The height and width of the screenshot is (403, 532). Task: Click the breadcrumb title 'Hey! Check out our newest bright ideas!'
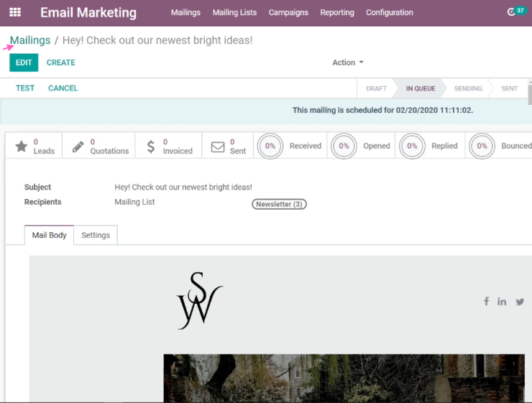[157, 40]
